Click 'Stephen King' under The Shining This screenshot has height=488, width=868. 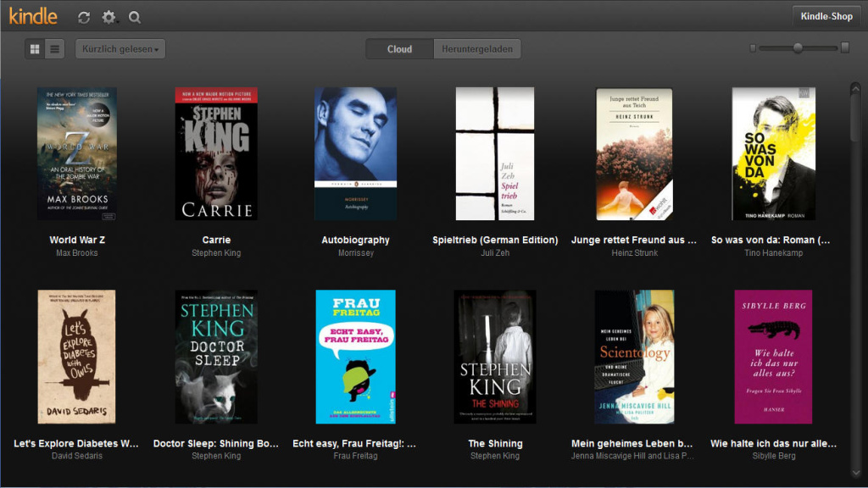tap(495, 456)
